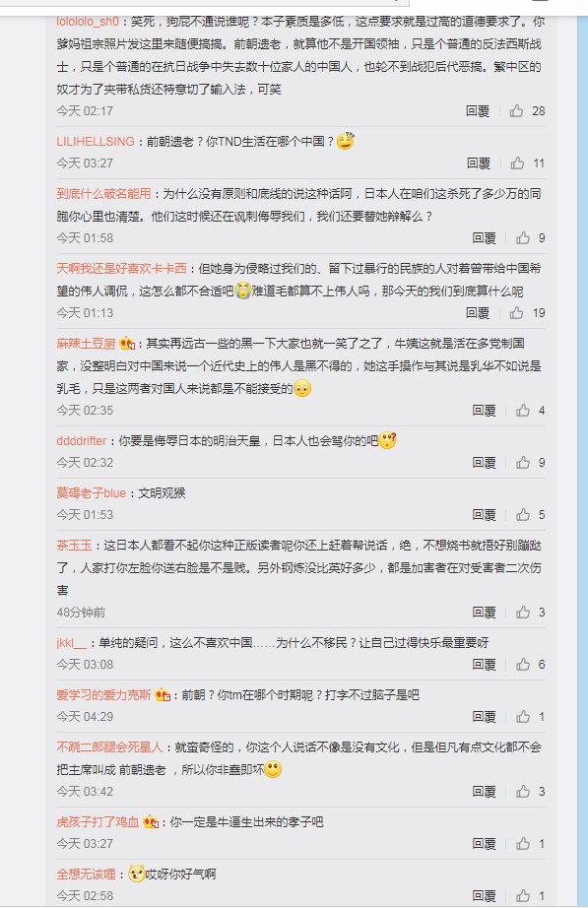This screenshot has height=908, width=588.
Task: Reply to 全想无该哩's comment
Action: 484,895
